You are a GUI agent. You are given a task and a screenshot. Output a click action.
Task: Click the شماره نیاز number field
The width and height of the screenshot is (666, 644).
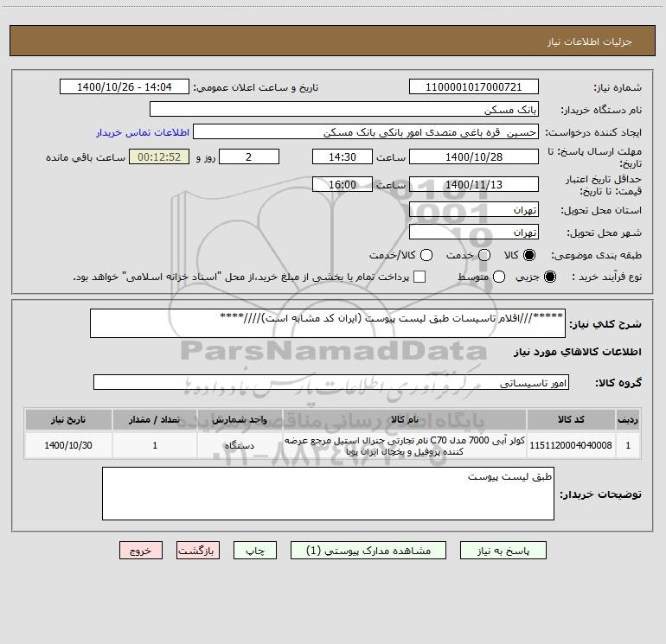pyautogui.click(x=474, y=86)
